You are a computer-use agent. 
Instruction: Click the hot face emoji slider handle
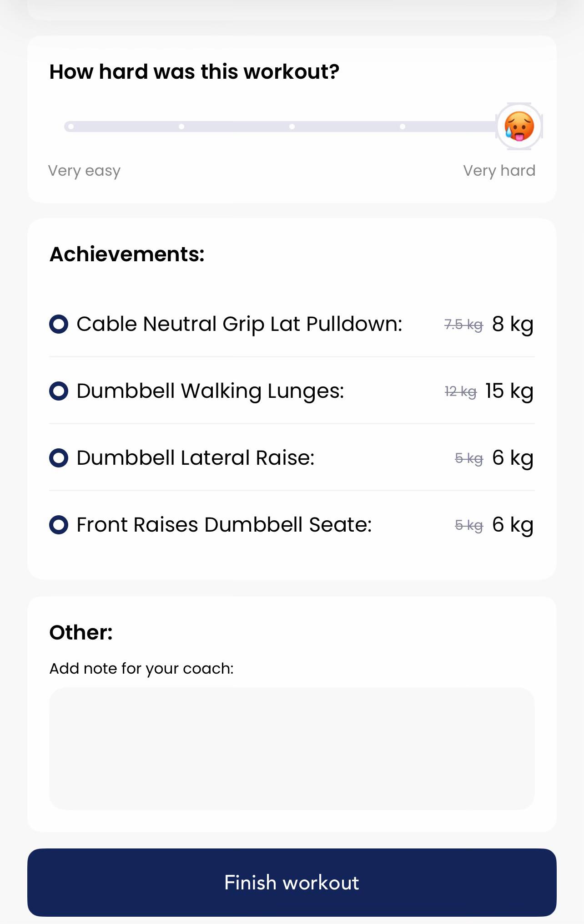coord(519,127)
